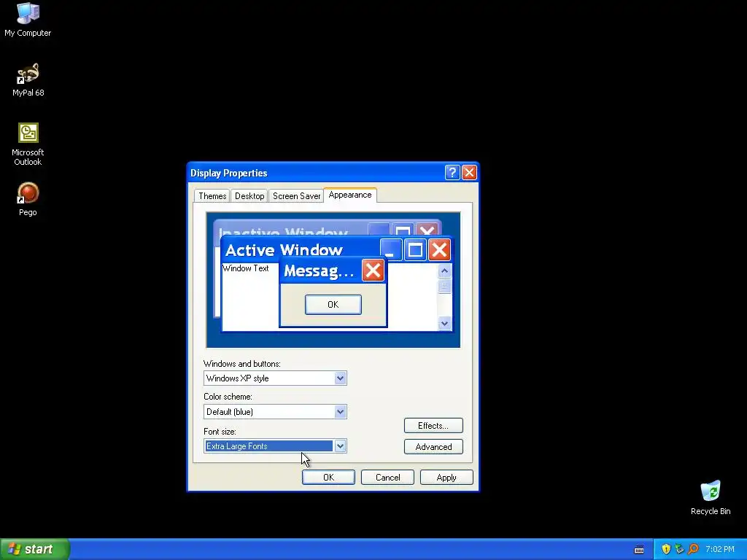Open the Color scheme dropdown
The image size is (747, 560).
(340, 411)
